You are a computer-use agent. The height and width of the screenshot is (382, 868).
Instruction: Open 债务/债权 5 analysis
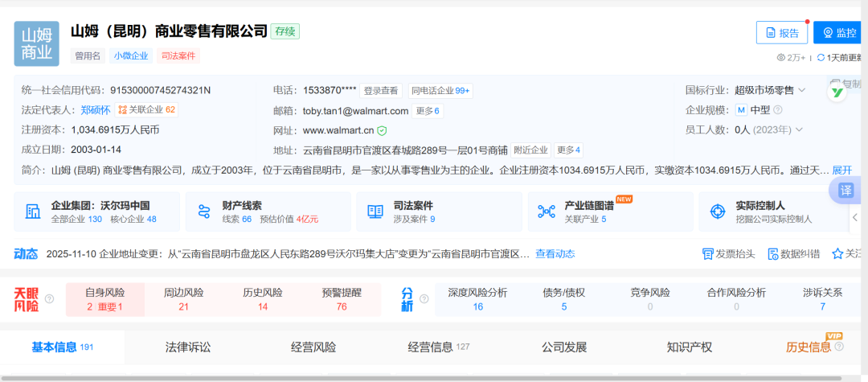point(563,299)
